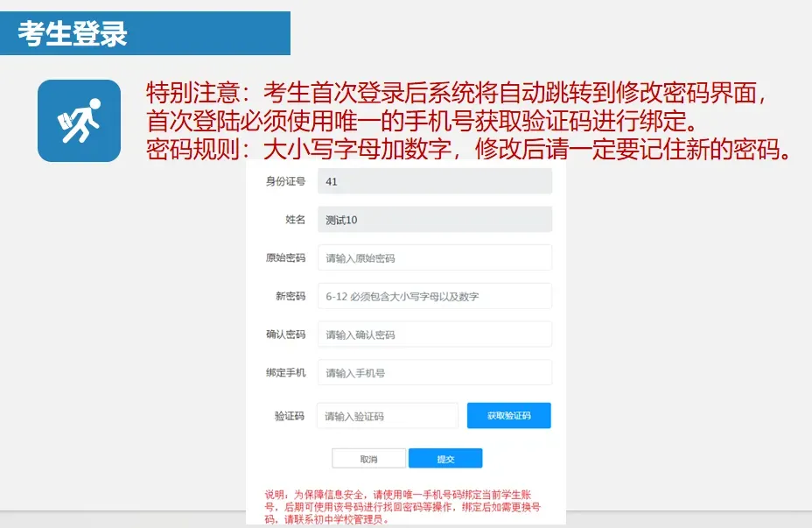This screenshot has width=812, height=528.
Task: Click the 姓名 field showing 测试10
Action: [x=435, y=219]
